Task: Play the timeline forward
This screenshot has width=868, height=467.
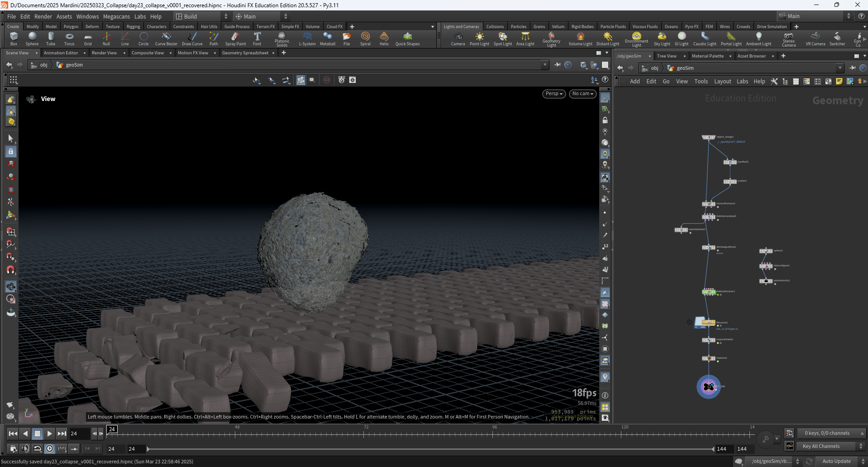Action: pos(50,433)
